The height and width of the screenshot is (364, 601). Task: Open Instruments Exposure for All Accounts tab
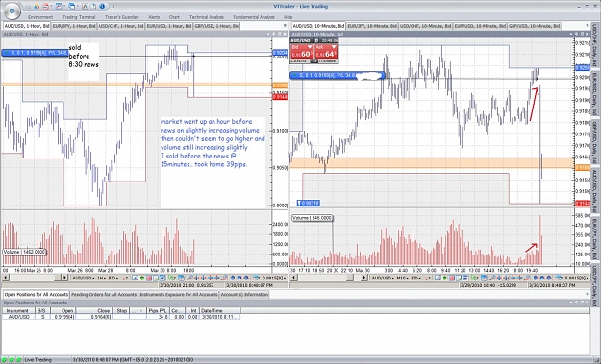coord(179,294)
